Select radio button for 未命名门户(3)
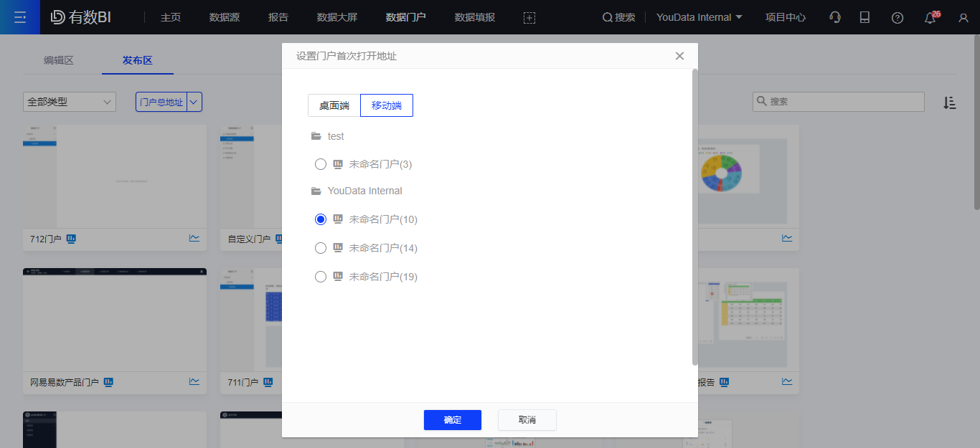The image size is (980, 448). point(321,164)
